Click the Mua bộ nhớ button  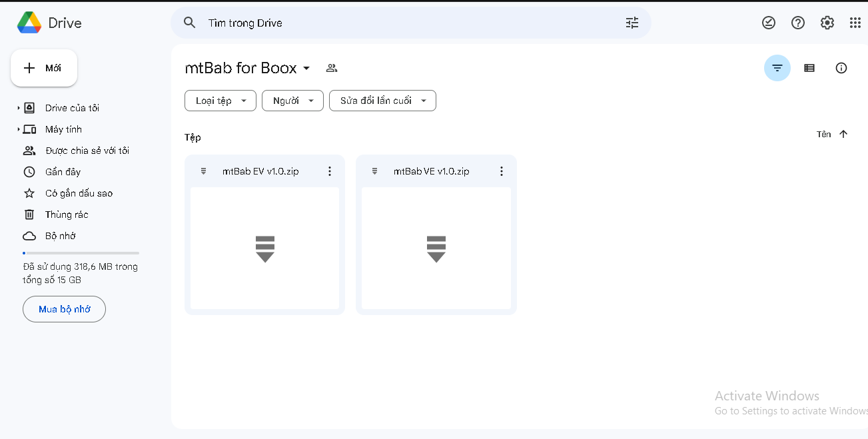point(64,309)
